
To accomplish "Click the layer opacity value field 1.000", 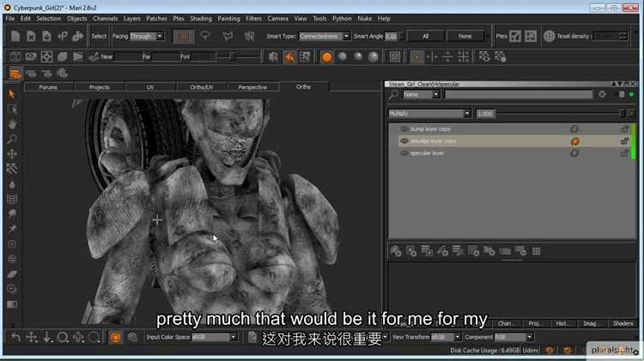I will pyautogui.click(x=485, y=113).
